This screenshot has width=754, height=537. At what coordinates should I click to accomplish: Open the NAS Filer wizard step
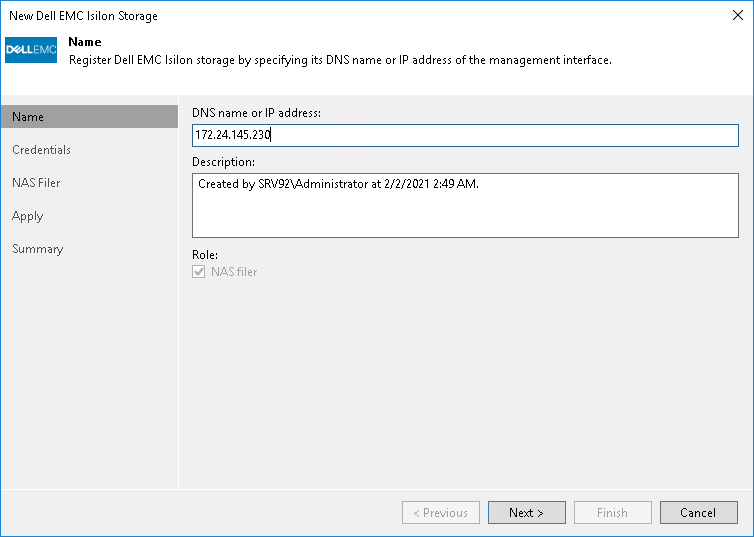pos(36,183)
